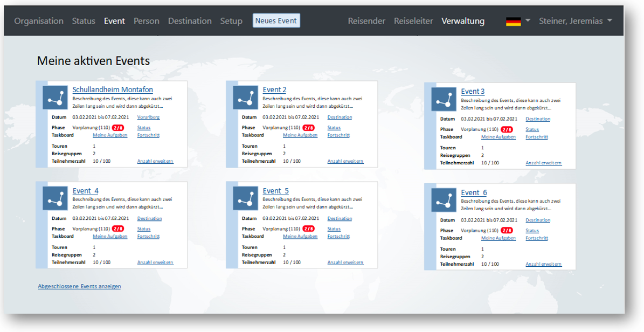Click the Schullandheim Montafon event icon
The width and height of the screenshot is (644, 332).
[x=55, y=97]
